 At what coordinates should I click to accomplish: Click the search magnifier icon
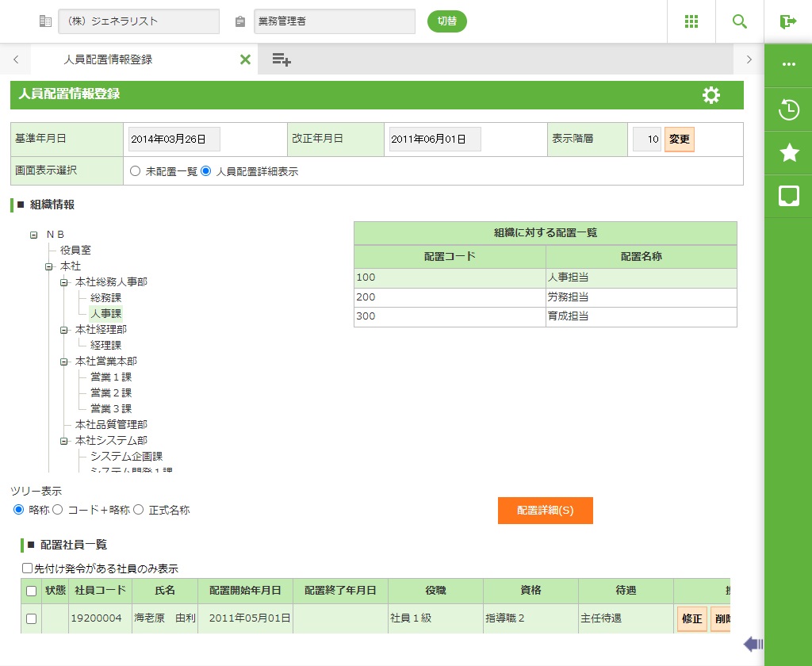click(740, 21)
